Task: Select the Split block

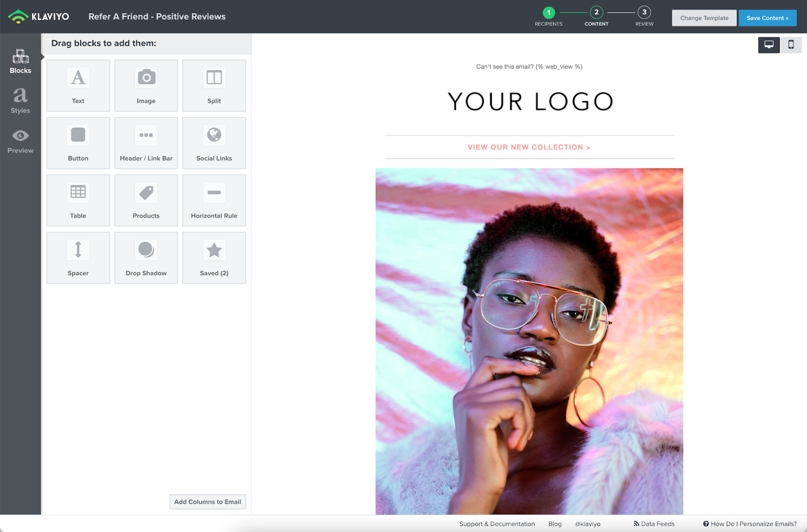Action: (214, 86)
